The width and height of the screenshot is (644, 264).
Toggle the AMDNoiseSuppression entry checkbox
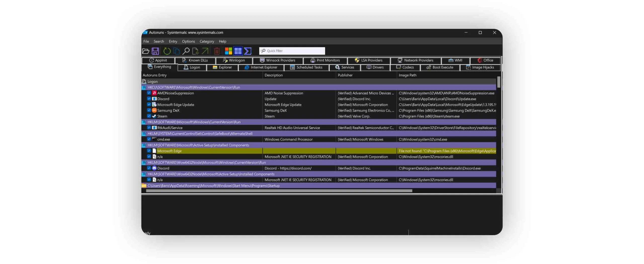click(149, 93)
